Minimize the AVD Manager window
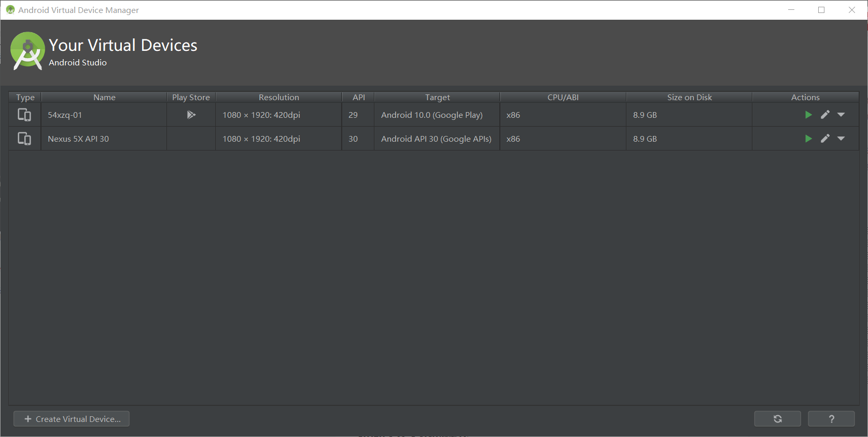 click(x=791, y=10)
